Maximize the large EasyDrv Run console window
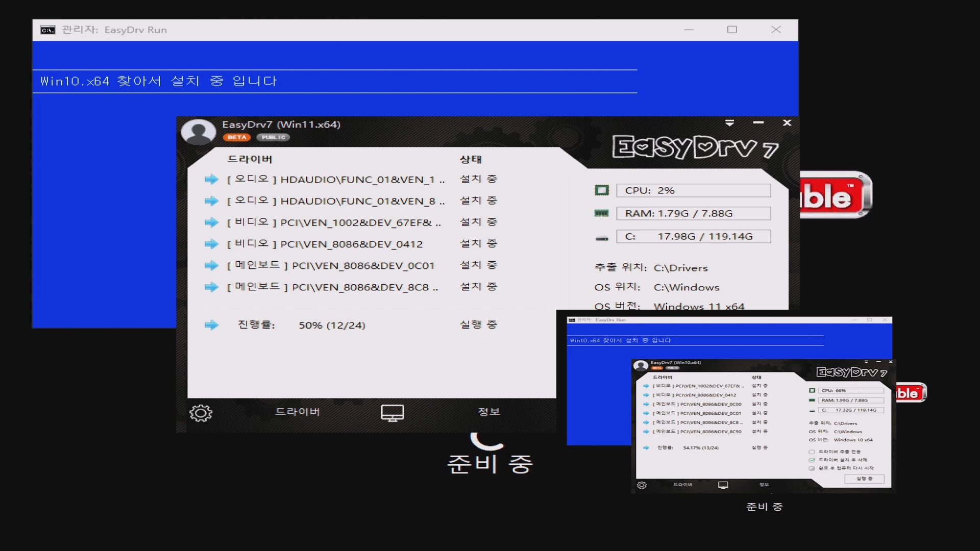 point(732,30)
